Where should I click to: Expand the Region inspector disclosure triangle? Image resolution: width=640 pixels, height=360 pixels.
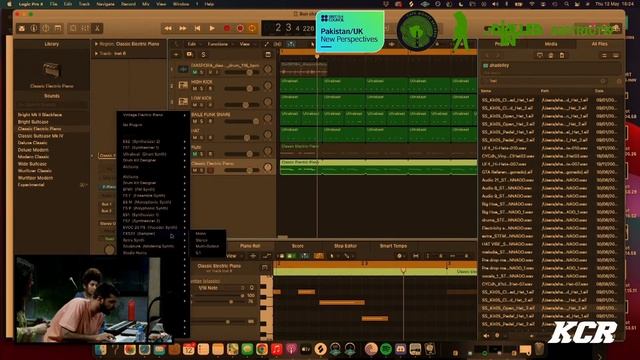coord(96,44)
